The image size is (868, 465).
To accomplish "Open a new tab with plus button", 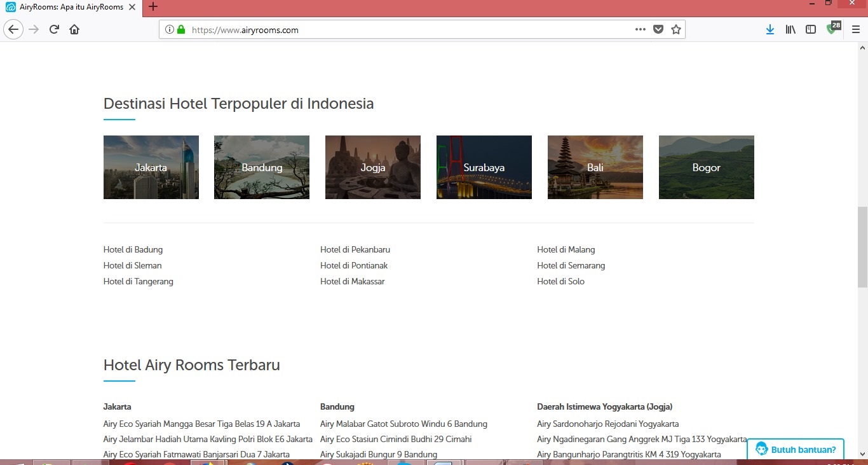I will coord(153,7).
